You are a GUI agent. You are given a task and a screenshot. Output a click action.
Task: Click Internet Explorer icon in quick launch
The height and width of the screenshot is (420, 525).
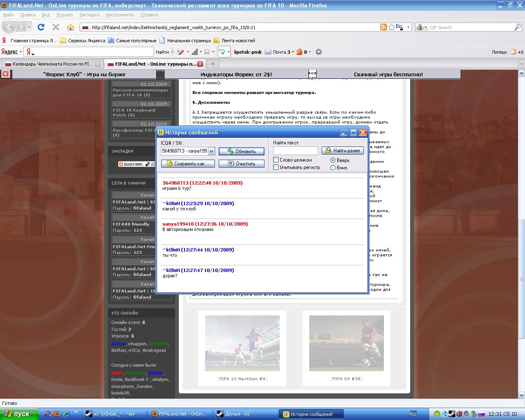pyautogui.click(x=66, y=414)
